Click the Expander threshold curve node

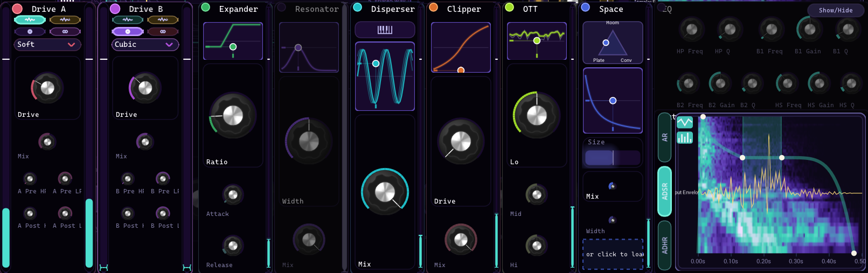pyautogui.click(x=233, y=47)
